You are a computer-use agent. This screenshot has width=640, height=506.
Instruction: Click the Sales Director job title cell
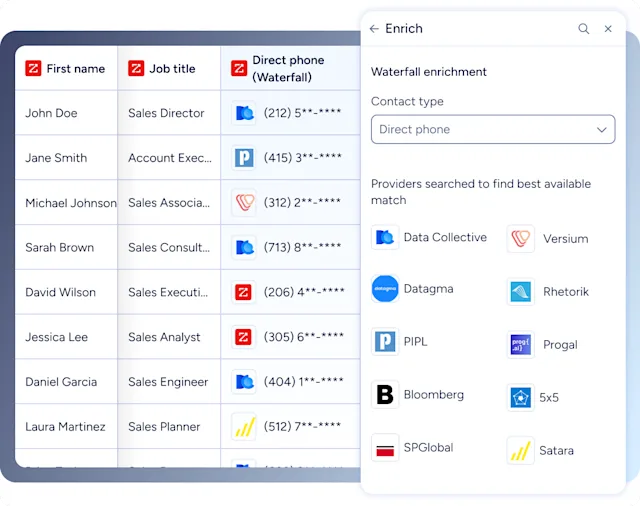point(169,113)
